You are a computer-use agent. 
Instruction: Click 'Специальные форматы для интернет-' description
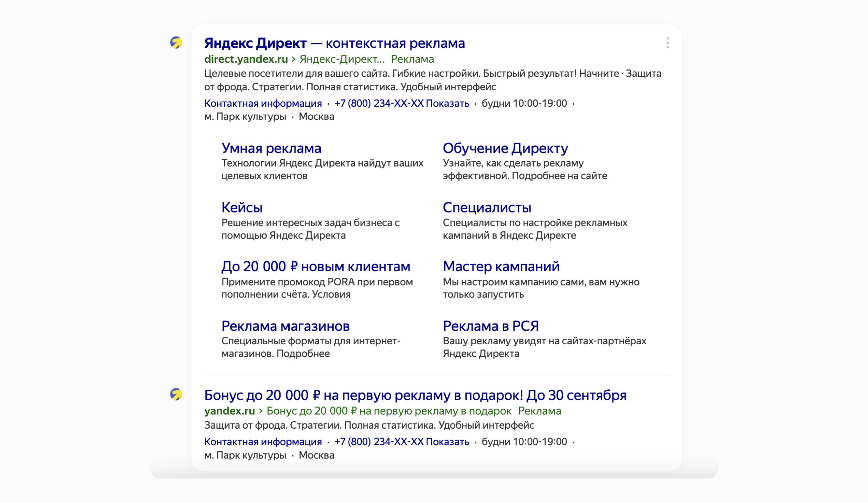click(x=311, y=347)
